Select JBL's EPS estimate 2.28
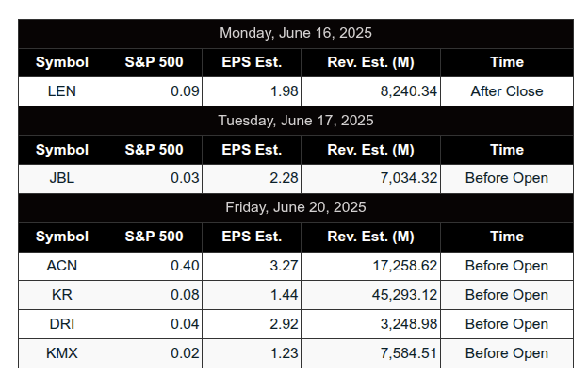Screen dimensions: 588x376 pos(284,178)
